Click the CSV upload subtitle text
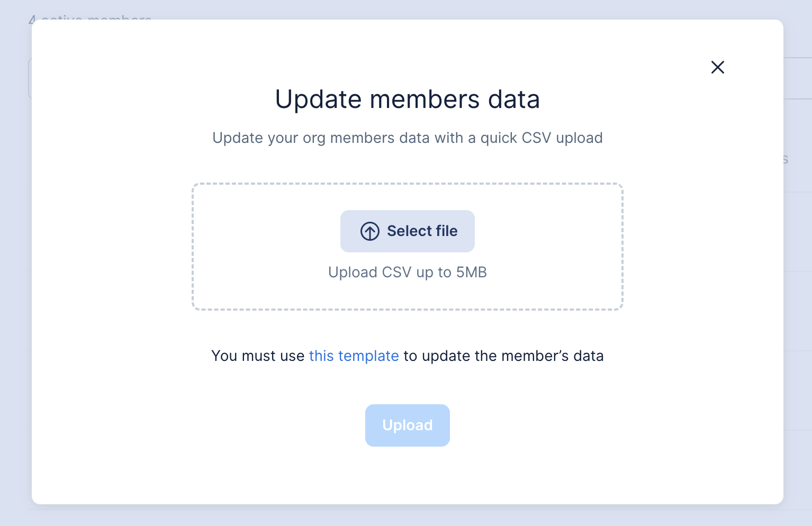 point(407,138)
